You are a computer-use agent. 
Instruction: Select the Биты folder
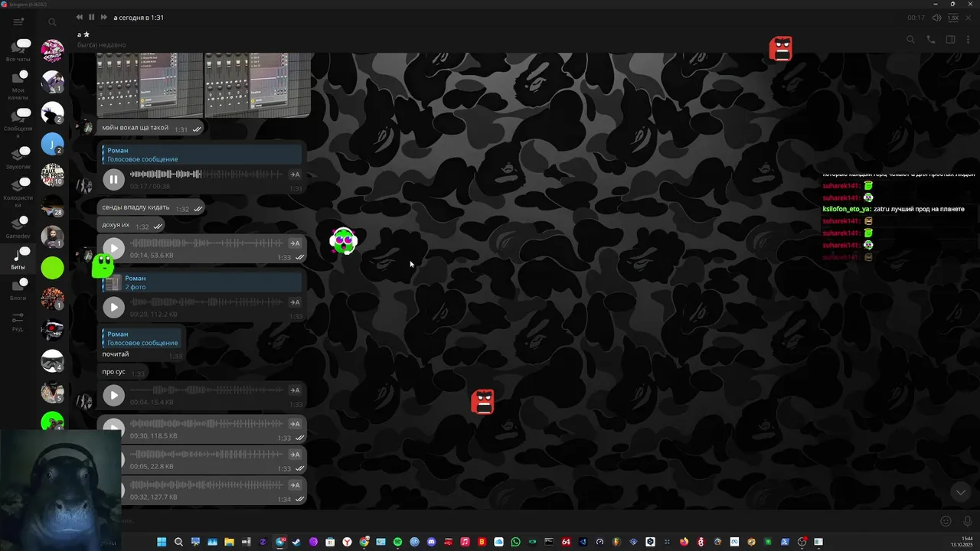18,259
